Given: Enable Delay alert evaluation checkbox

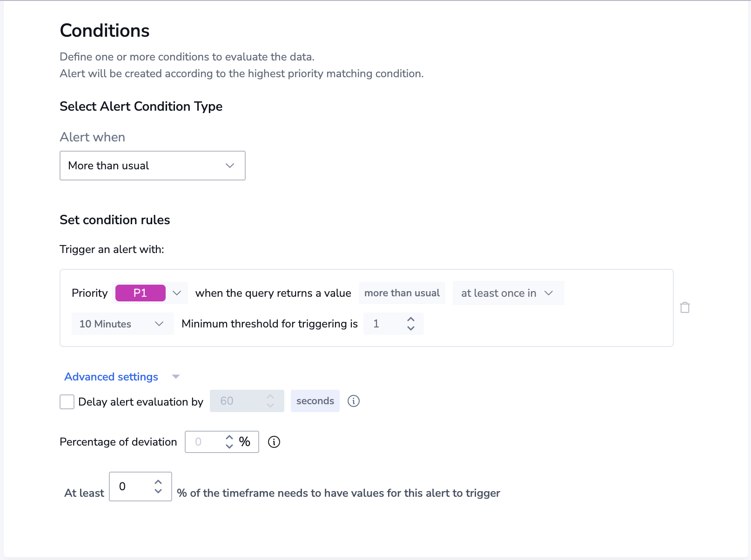Looking at the screenshot, I should 67,402.
